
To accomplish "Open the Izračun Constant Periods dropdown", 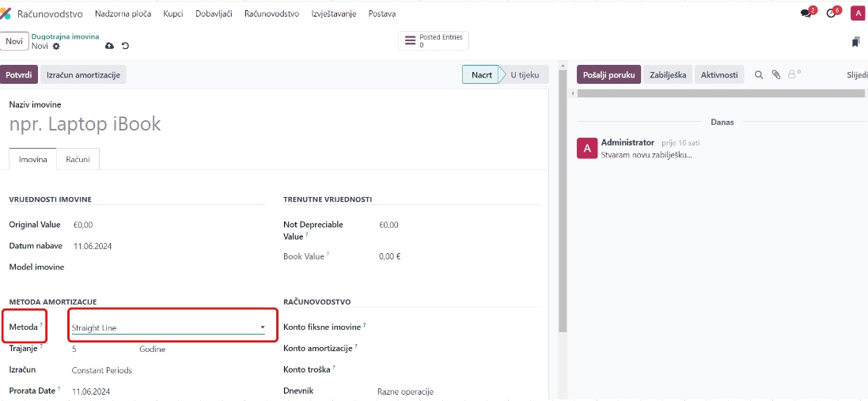I will (x=102, y=370).
